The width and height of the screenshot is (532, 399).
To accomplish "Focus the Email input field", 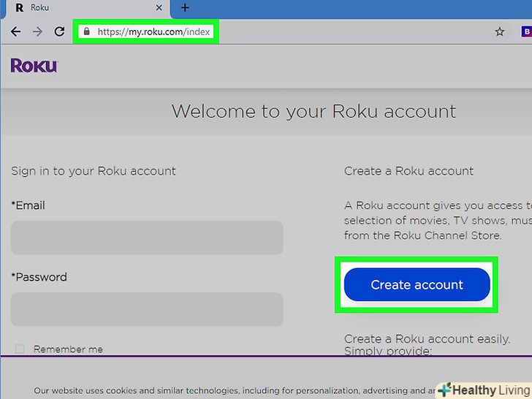I will pos(147,237).
